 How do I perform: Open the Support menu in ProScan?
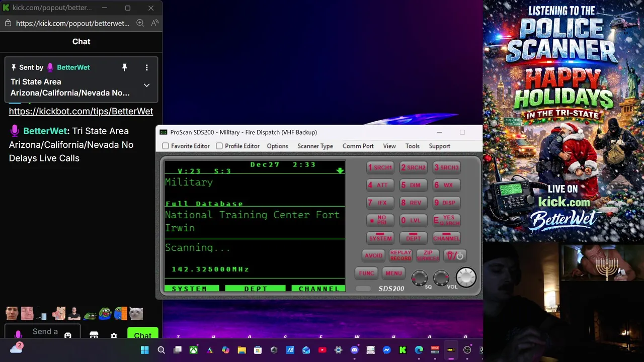(439, 146)
